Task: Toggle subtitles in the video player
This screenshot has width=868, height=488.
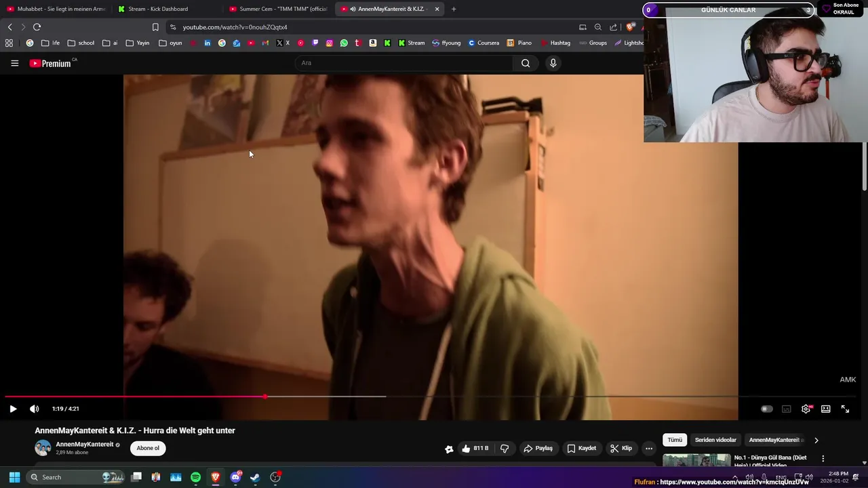Action: point(787,409)
